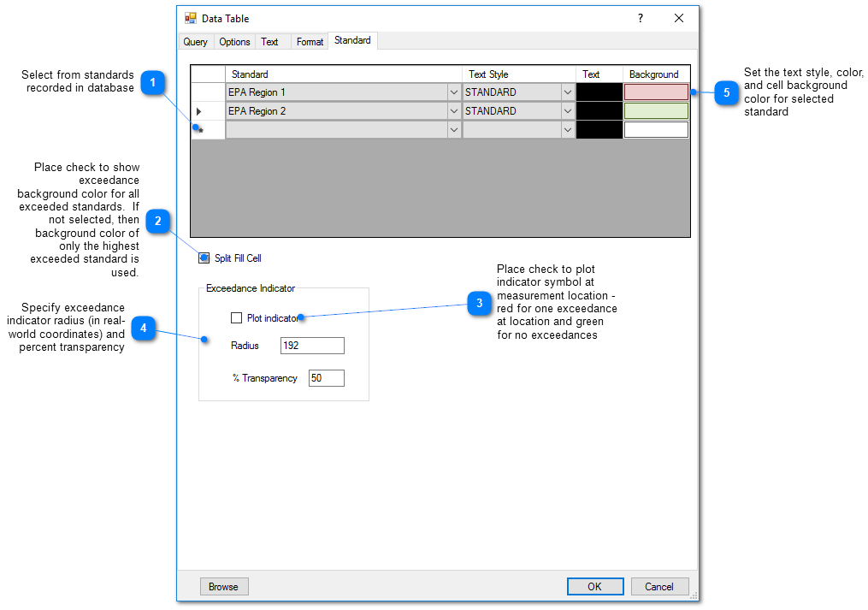
Task: Click callout badge number 3
Action: tap(480, 304)
